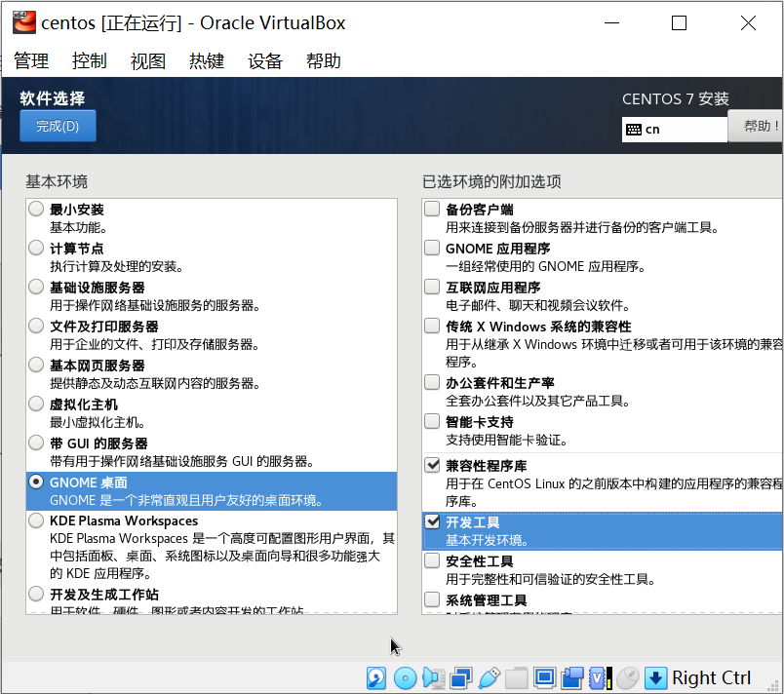Select the 文件及打印服务器 option
The image size is (784, 694).
tap(36, 326)
